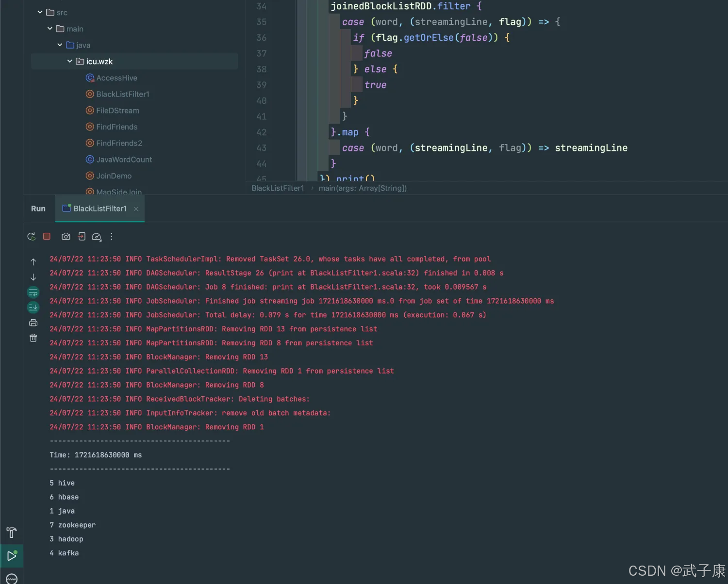
Task: Click the 'Total delay: 0.079 s' log line
Action: [268, 315]
